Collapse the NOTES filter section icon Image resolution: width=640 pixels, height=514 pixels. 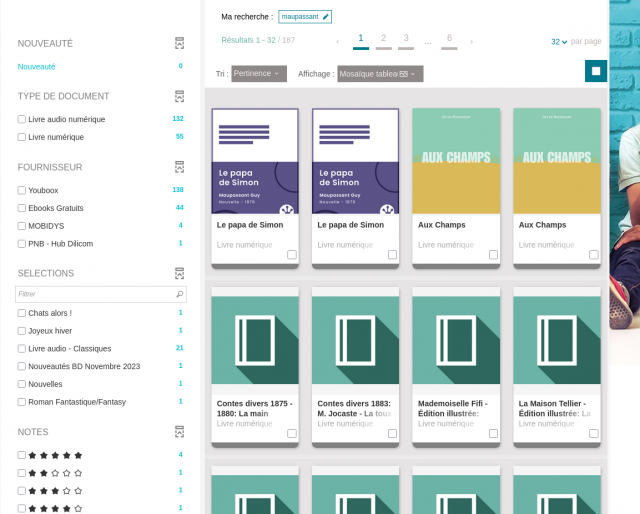pos(179,432)
